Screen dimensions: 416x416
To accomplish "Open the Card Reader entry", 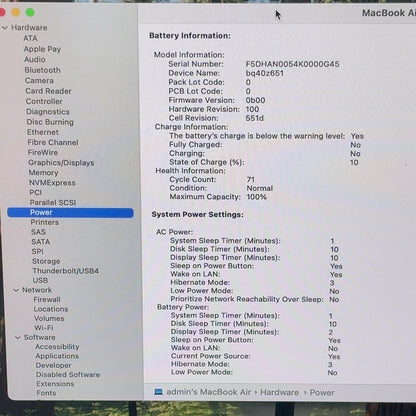I will tap(48, 91).
